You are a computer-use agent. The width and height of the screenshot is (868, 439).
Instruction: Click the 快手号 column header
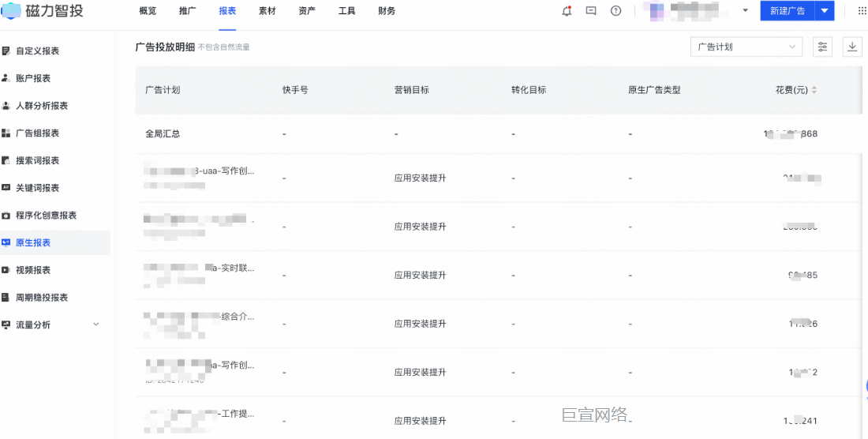[295, 90]
